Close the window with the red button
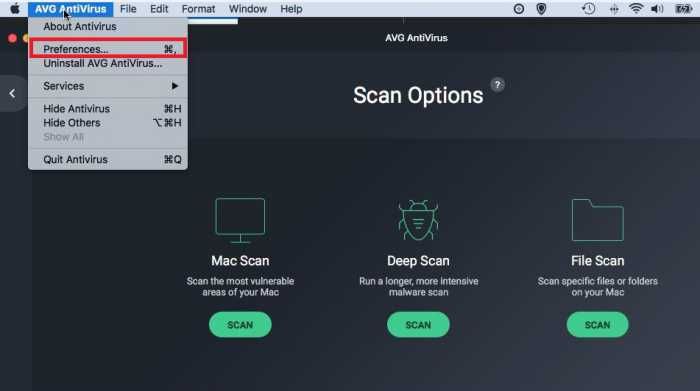The width and height of the screenshot is (700, 391). click(x=12, y=38)
